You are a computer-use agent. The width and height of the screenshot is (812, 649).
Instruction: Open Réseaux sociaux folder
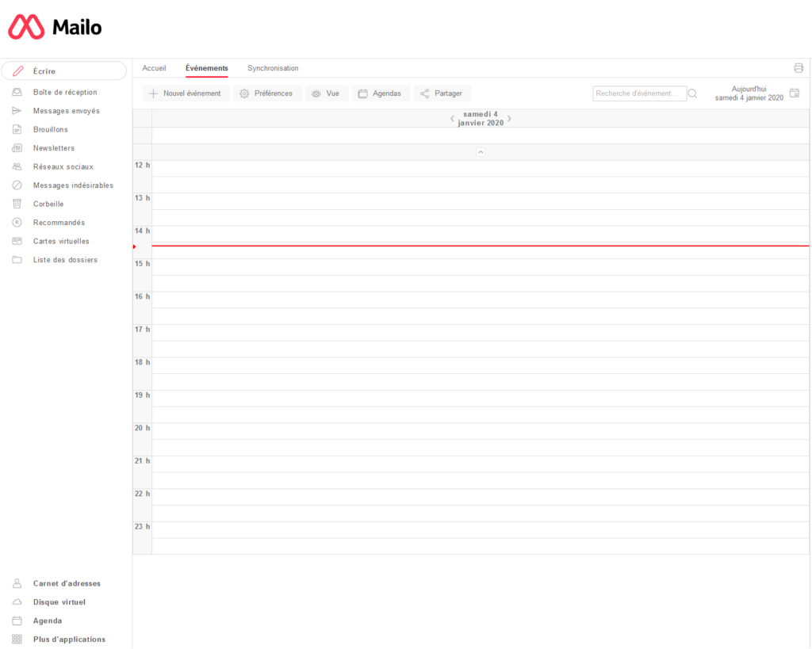tap(63, 166)
